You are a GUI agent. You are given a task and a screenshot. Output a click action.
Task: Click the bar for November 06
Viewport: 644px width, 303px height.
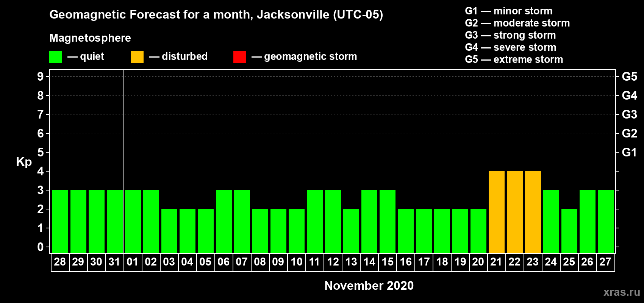[x=224, y=221]
